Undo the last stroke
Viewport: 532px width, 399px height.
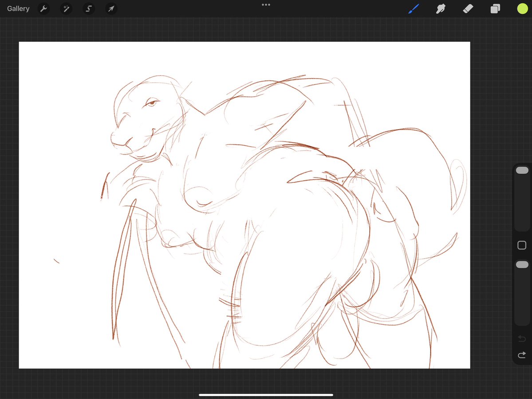pyautogui.click(x=522, y=339)
